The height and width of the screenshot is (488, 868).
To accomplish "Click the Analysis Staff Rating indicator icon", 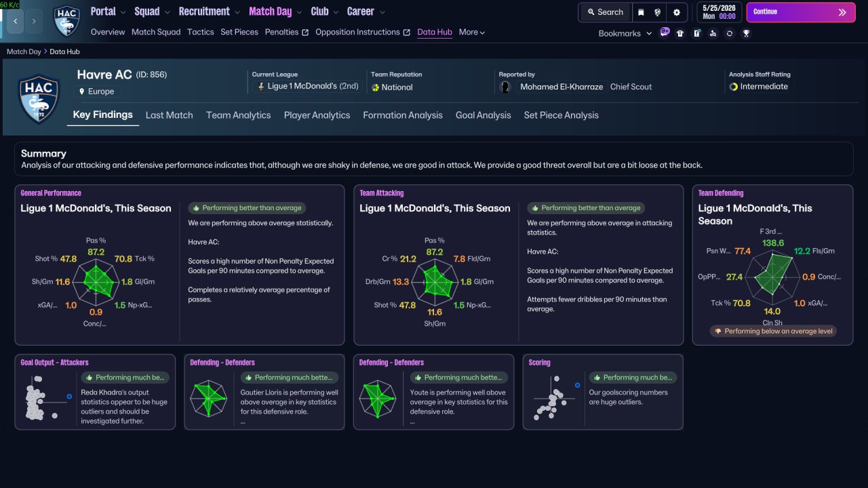I will 733,87.
